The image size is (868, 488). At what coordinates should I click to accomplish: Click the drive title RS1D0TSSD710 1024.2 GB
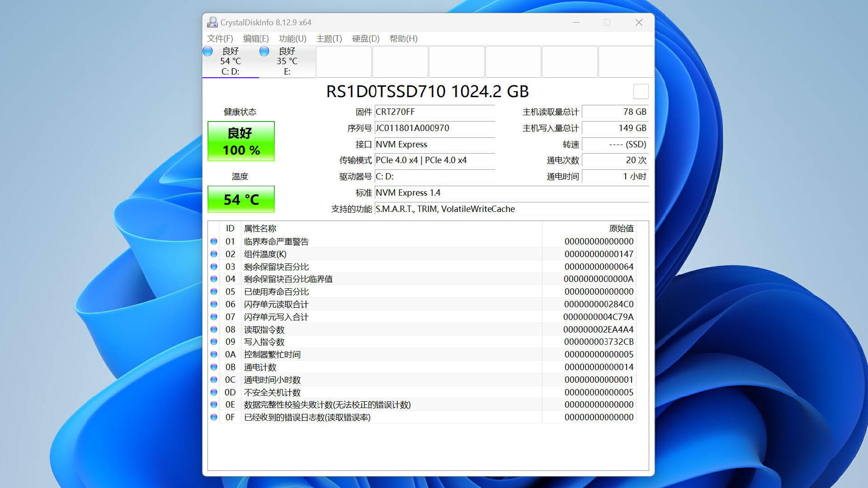point(427,91)
